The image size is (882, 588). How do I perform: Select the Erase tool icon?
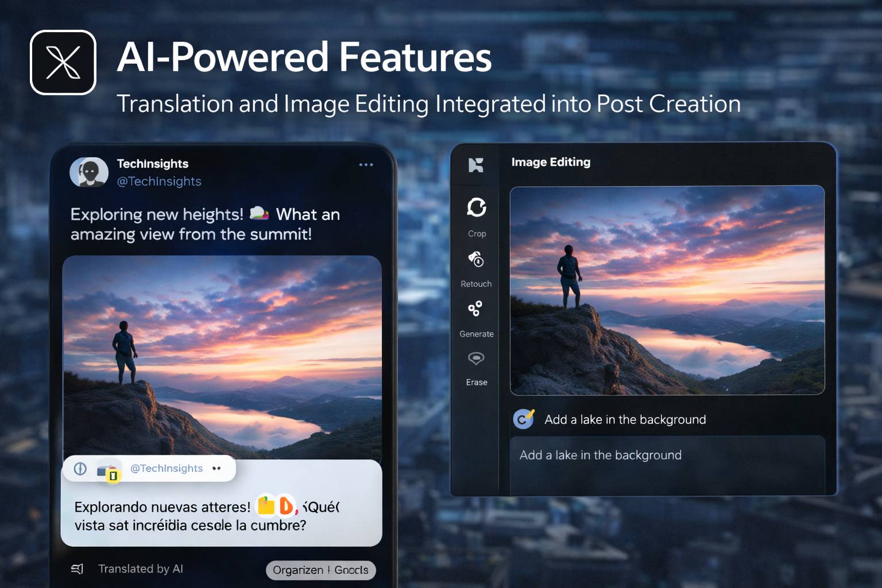coord(476,359)
